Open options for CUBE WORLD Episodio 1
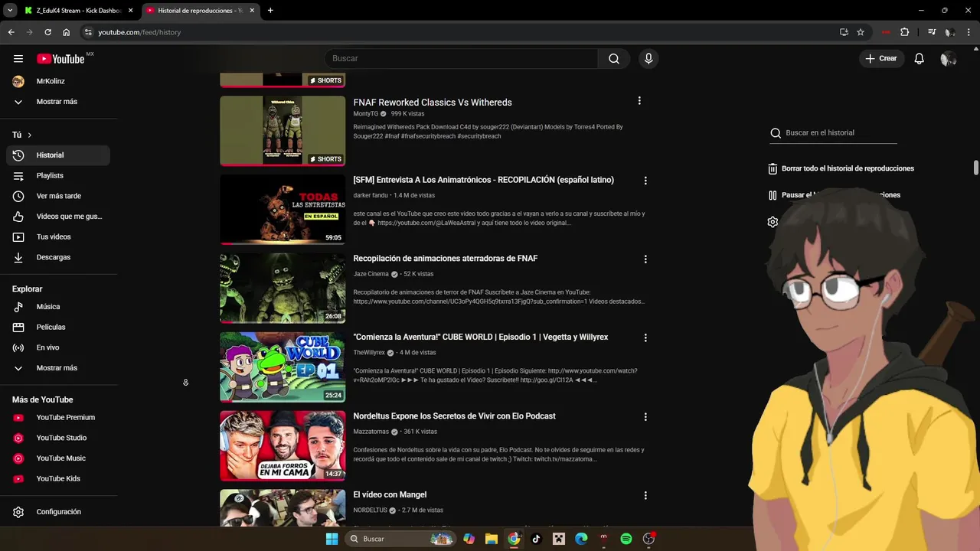980x551 pixels. coord(645,337)
